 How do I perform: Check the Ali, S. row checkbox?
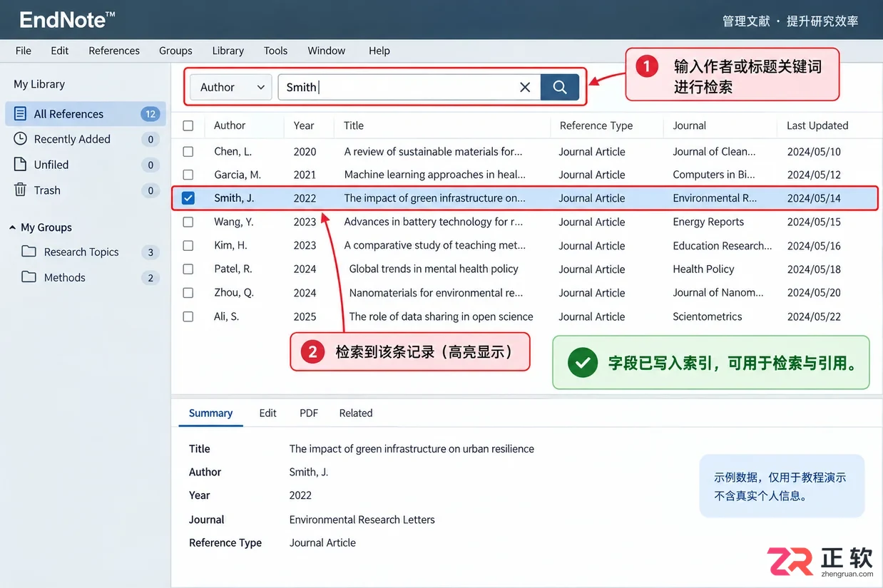click(188, 316)
